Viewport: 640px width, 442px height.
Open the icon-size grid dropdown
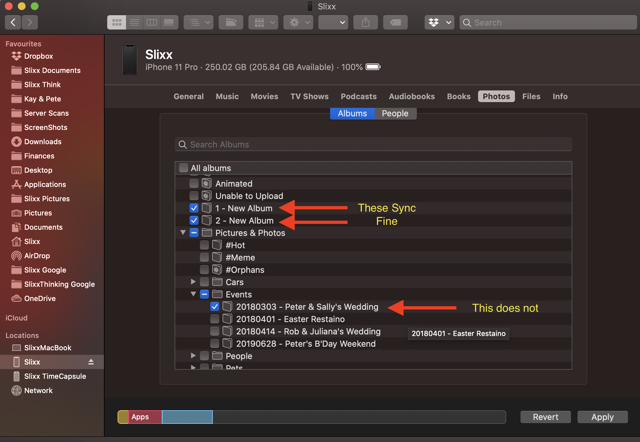[x=263, y=22]
